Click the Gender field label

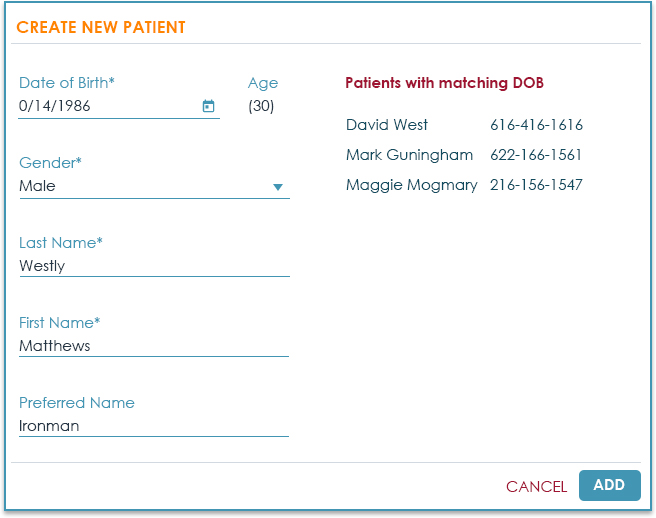click(50, 163)
